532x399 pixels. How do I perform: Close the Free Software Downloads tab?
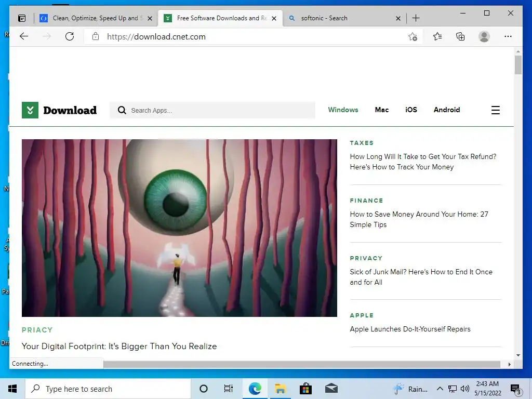[274, 18]
